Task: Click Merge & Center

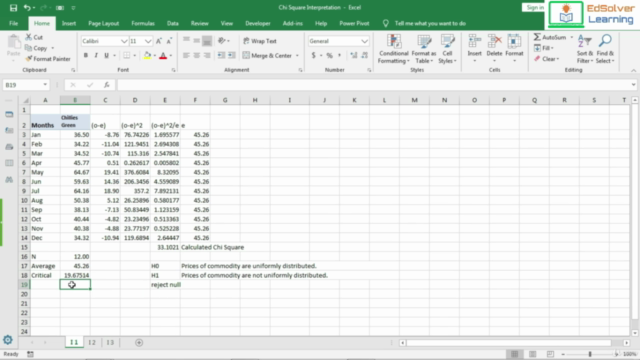Action: pyautogui.click(x=267, y=56)
